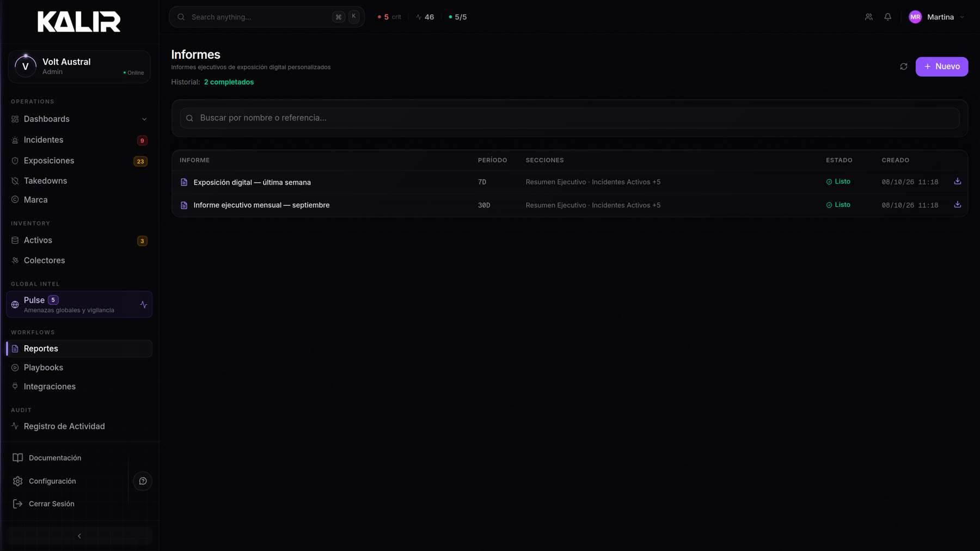Screen dimensions: 980x551
Task: Click the Pulse activity waveform icon
Action: coord(143,305)
